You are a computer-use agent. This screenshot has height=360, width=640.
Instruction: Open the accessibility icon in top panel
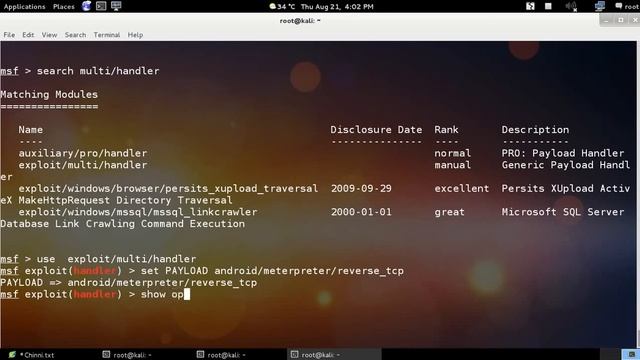pos(530,6)
